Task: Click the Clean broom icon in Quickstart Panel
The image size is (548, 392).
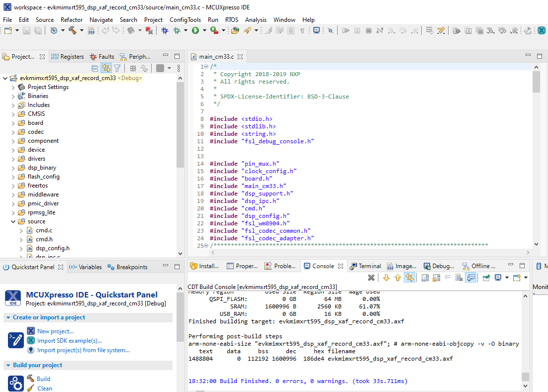Action: coord(31,388)
